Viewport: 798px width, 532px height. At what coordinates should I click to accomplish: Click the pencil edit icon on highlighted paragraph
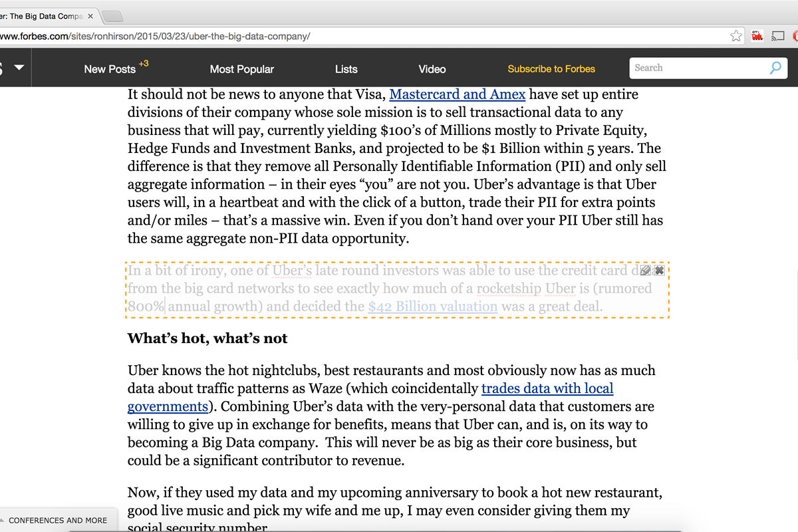click(645, 270)
